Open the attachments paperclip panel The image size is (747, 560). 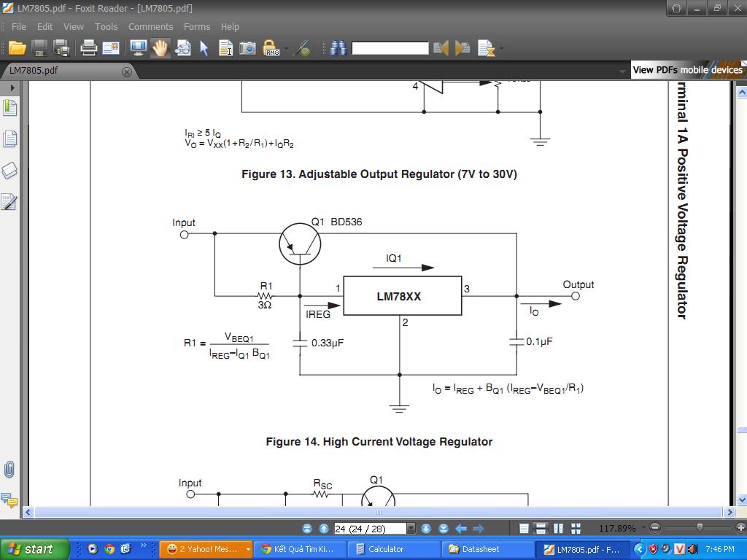coord(9,470)
